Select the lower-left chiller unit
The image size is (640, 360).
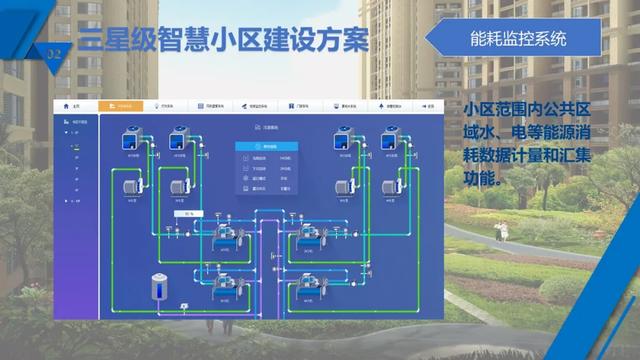point(227,286)
